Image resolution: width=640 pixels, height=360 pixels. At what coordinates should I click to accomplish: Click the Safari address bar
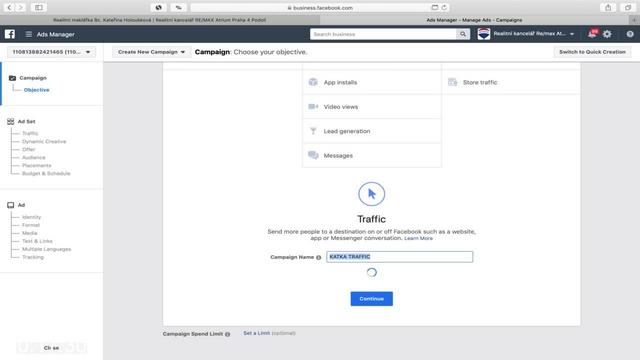(x=320, y=7)
